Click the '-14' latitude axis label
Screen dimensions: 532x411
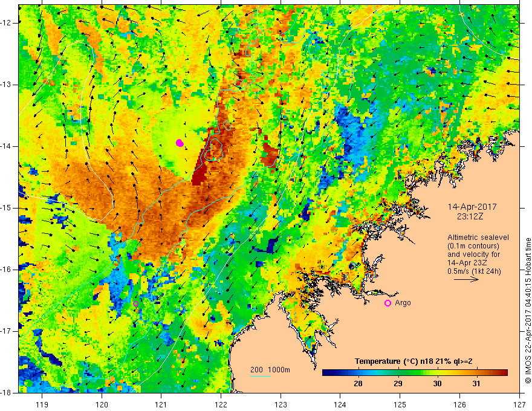tap(6, 146)
